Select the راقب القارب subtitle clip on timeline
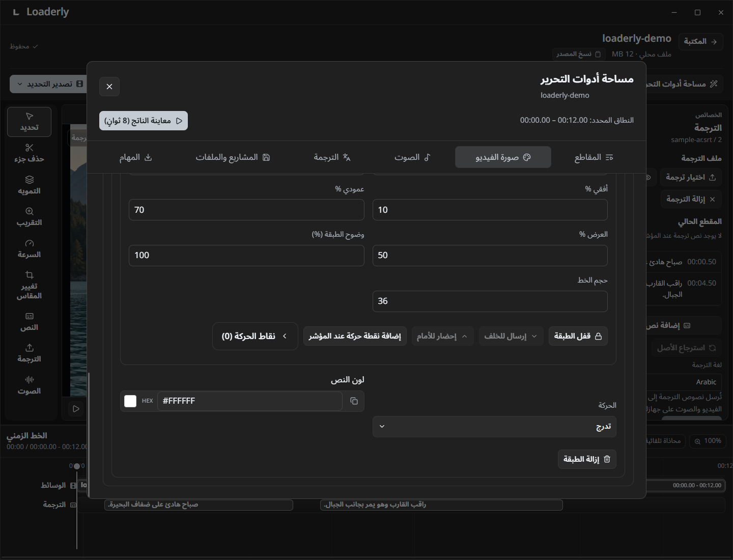 coord(441,505)
